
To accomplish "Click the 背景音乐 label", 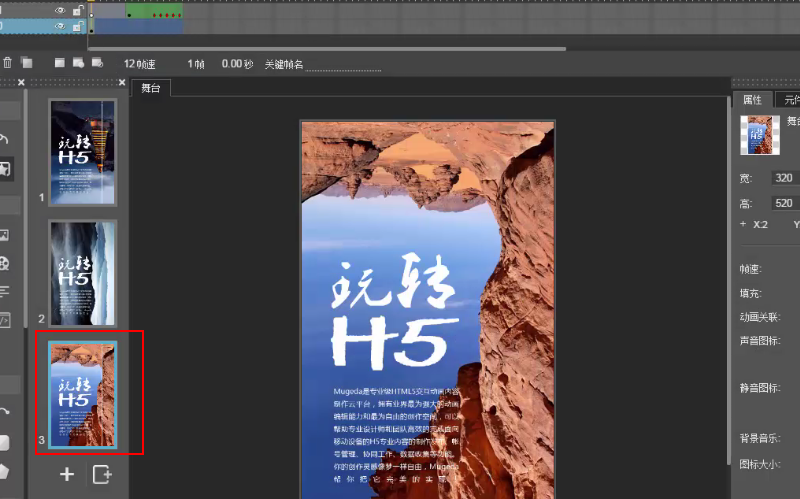I will coord(760,438).
